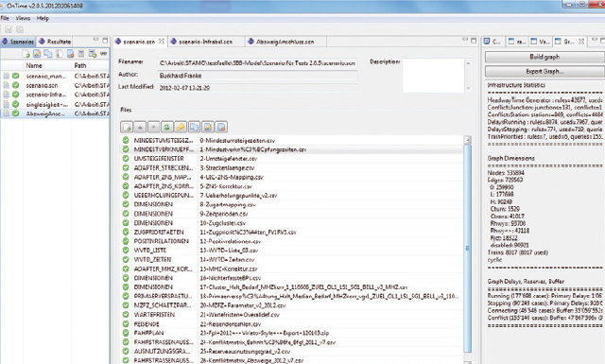Select the POSITIVRELATIONEN file row
Image resolution: width=605 pixels, height=364 pixels.
pyautogui.click(x=292, y=241)
